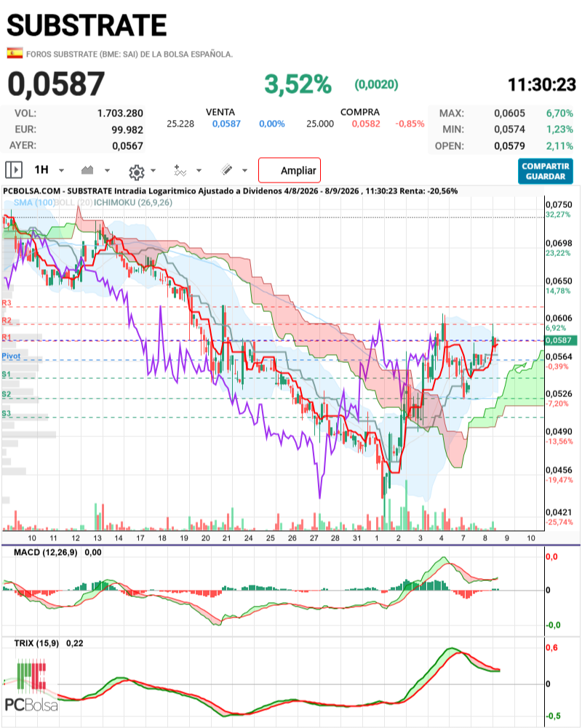Click the S1 support level label

[x=6, y=375]
